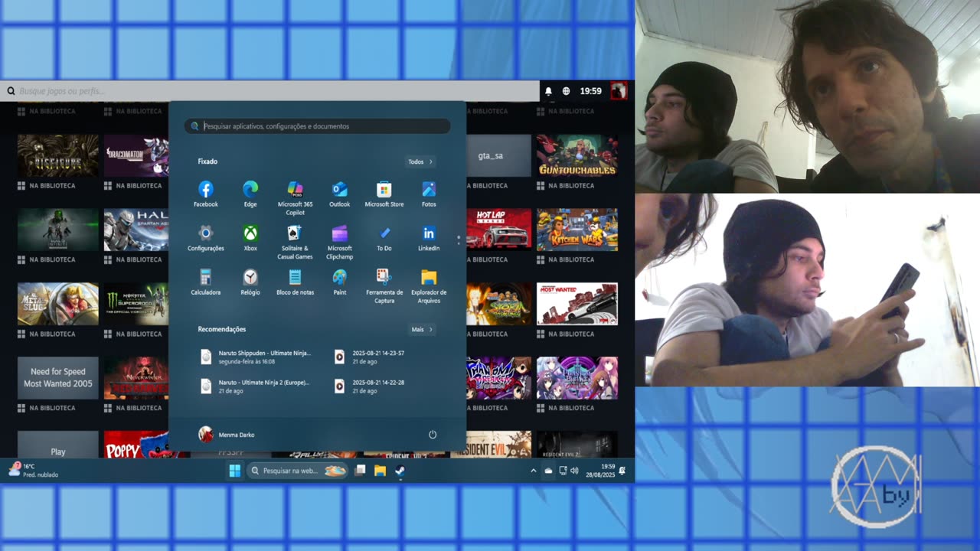980x551 pixels.
Task: Open the Guntouchables game thumbnail
Action: tap(577, 155)
